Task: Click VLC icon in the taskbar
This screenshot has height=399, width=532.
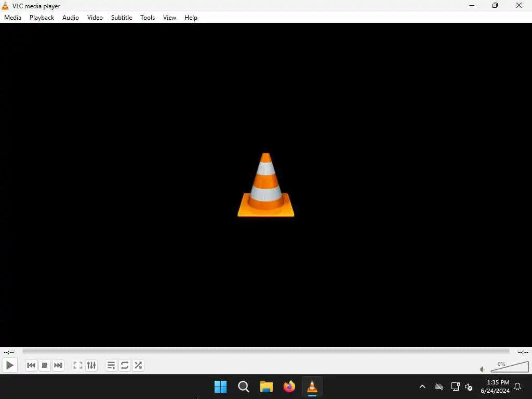Action: (x=312, y=387)
